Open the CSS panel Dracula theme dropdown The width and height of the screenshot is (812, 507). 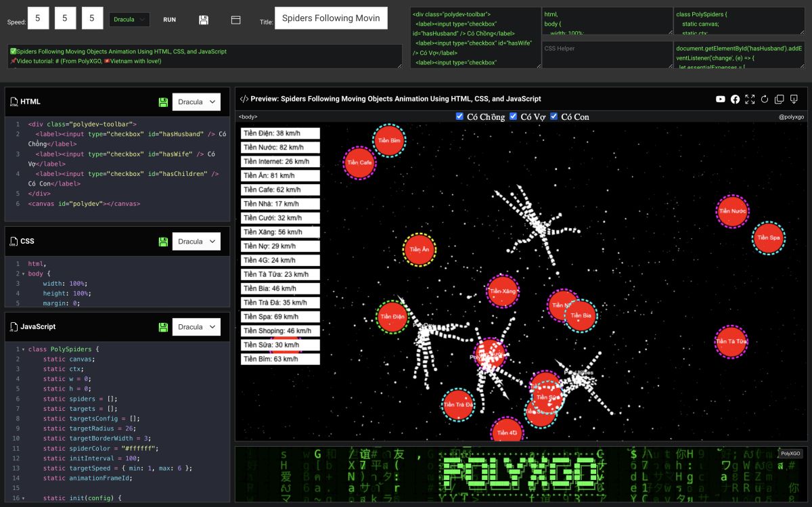tap(196, 242)
